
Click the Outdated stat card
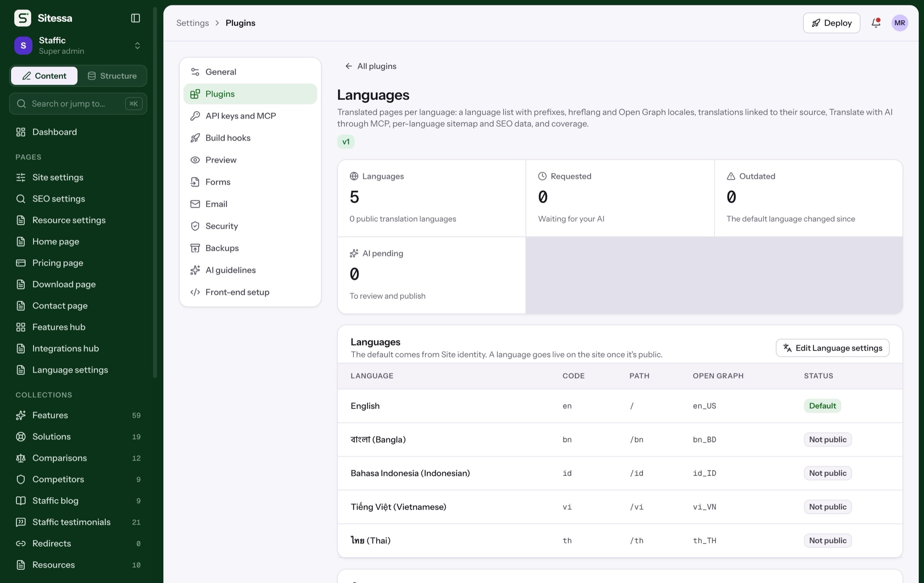808,198
